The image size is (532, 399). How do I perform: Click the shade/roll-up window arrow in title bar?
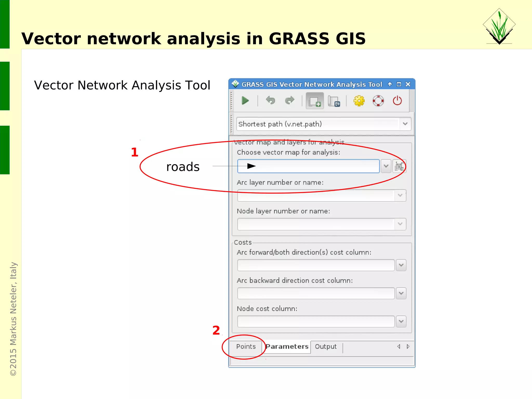390,84
